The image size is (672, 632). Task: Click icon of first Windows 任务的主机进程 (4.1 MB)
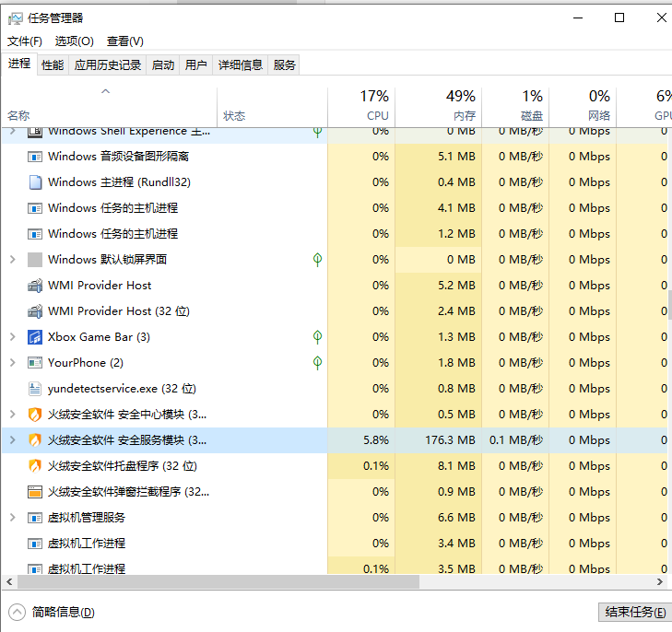pyautogui.click(x=35, y=208)
